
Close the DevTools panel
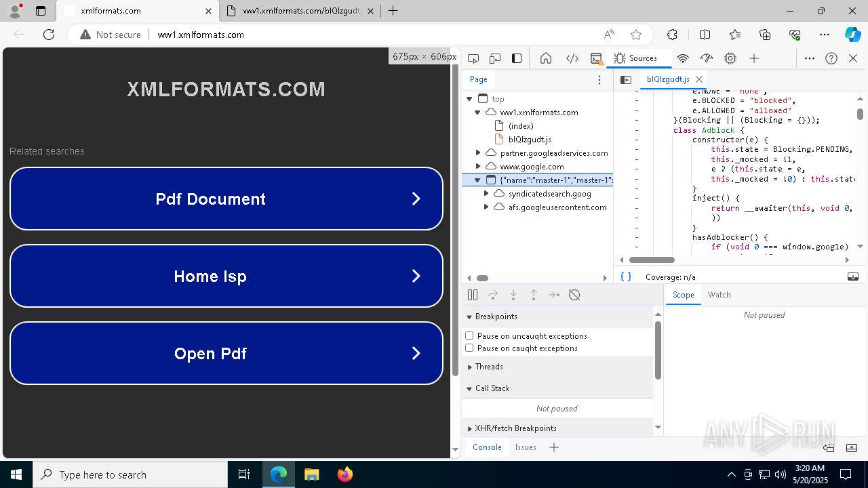[853, 58]
